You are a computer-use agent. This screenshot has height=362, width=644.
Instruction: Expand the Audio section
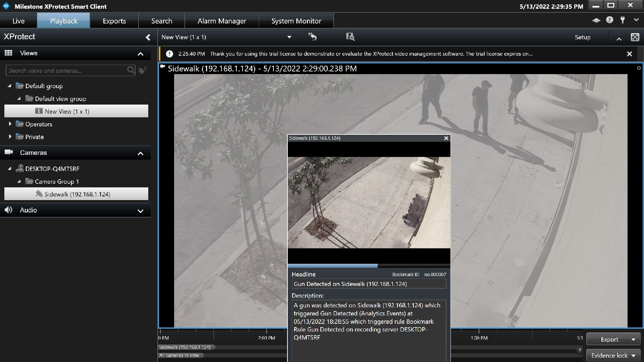pos(141,211)
